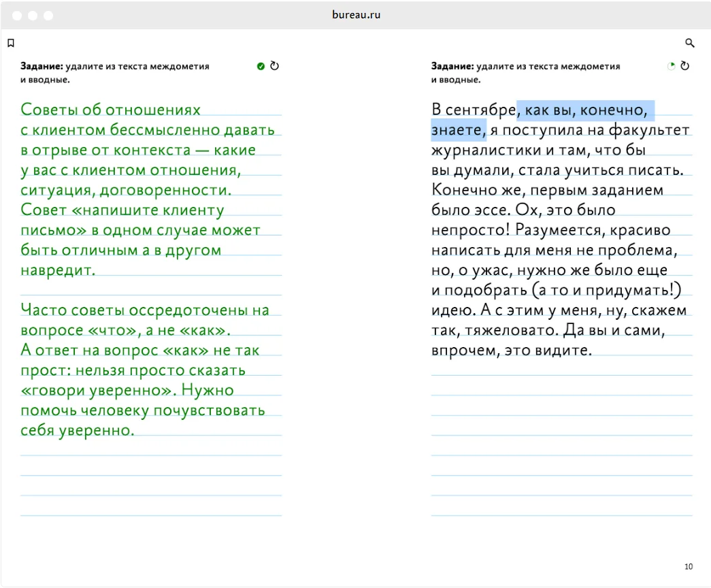Click the right «Задание» instruction label
Screen dimensions: 711x588
coord(452,66)
